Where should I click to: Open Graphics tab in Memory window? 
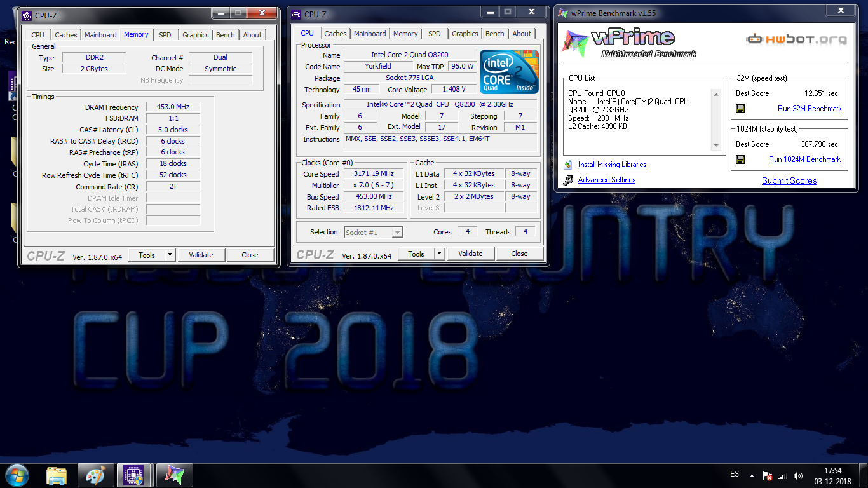pyautogui.click(x=196, y=35)
